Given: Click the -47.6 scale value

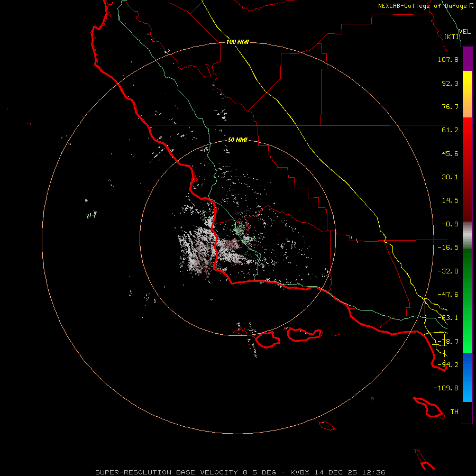Looking at the screenshot, I should pyautogui.click(x=448, y=295).
